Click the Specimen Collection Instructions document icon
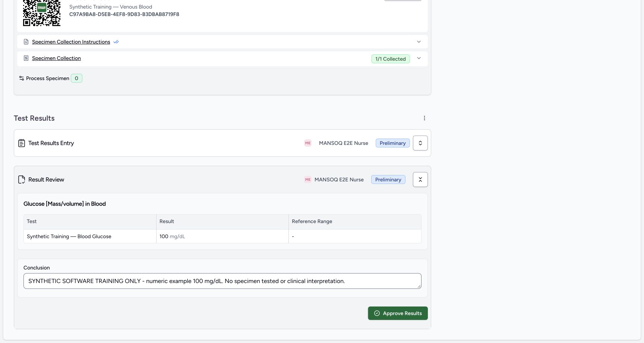The image size is (644, 343). (26, 42)
